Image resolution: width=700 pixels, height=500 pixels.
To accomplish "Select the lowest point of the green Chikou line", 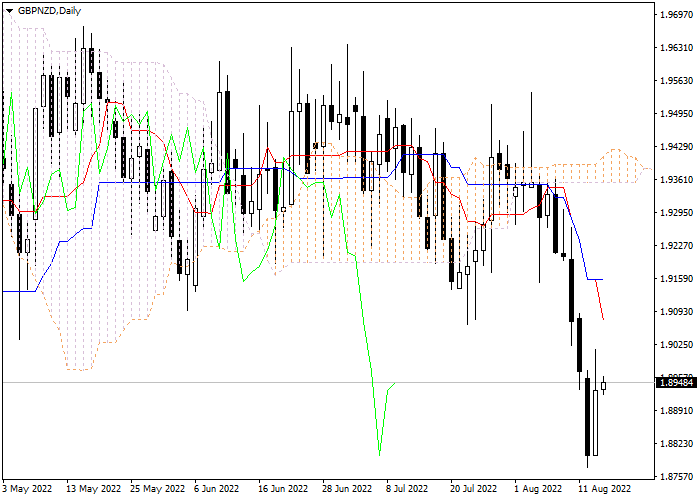I will (379, 455).
